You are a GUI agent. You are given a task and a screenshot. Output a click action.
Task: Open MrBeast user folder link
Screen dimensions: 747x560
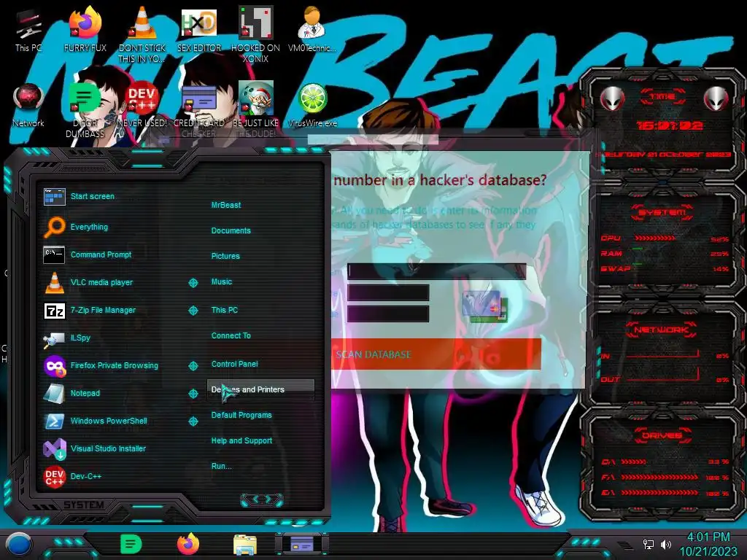226,205
